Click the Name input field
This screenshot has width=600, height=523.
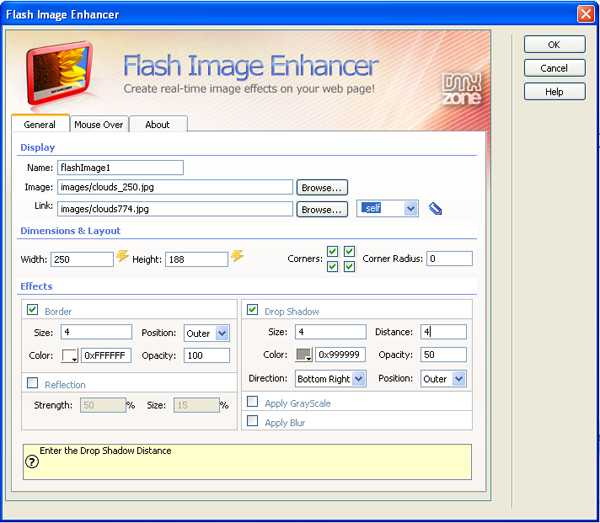coord(120,168)
